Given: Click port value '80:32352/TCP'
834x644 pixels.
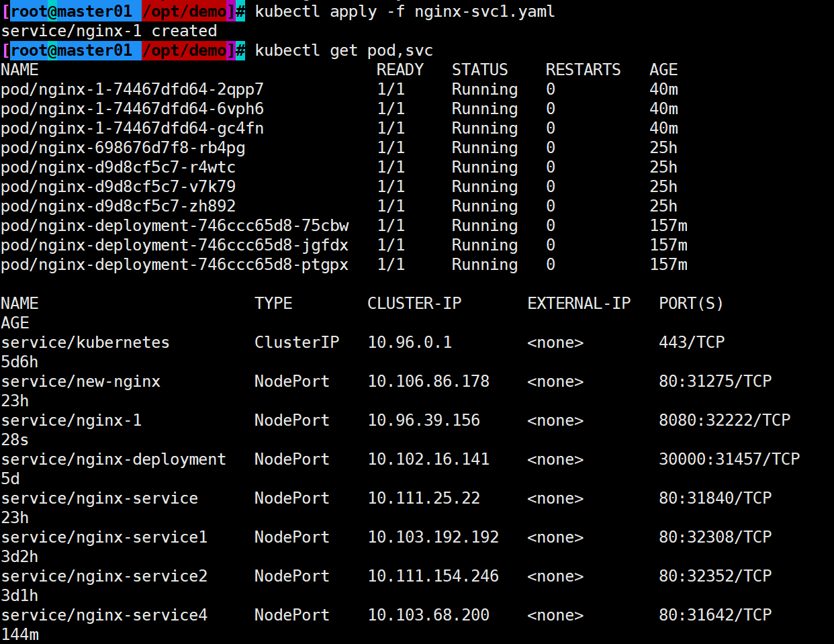Looking at the screenshot, I should 715,576.
